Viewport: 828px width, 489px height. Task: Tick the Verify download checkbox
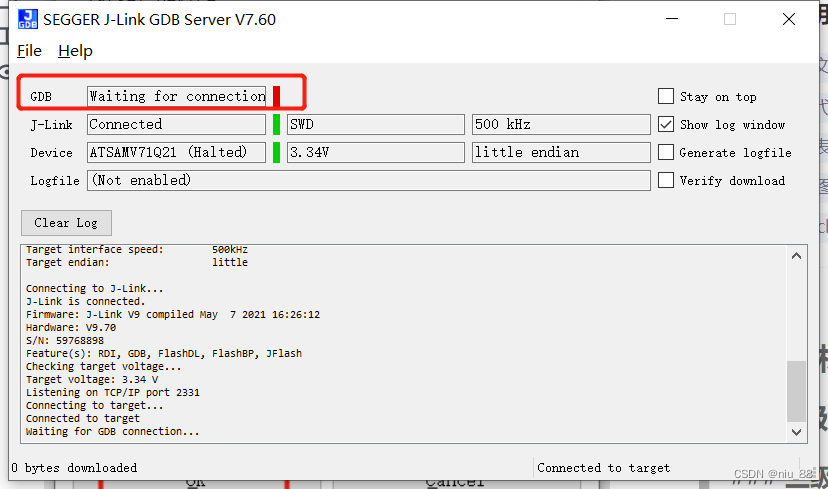[x=666, y=180]
